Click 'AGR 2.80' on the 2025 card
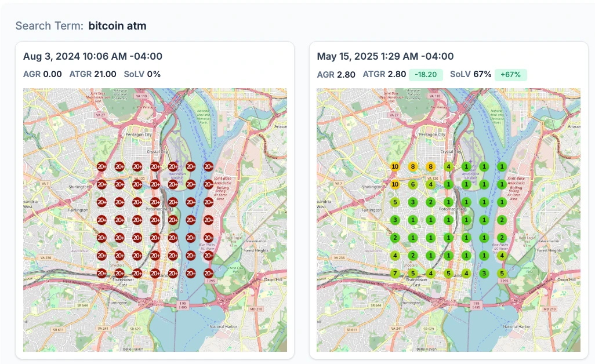This screenshot has width=595, height=364. pyautogui.click(x=336, y=74)
